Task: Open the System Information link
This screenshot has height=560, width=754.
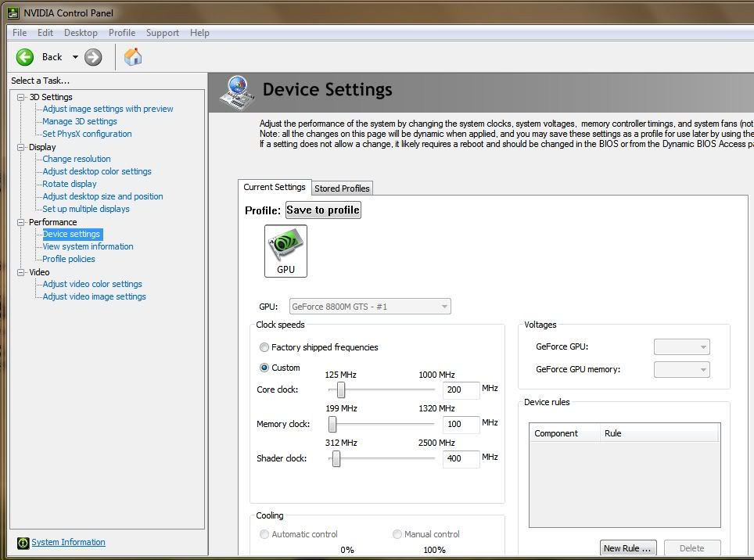Action: (x=68, y=542)
